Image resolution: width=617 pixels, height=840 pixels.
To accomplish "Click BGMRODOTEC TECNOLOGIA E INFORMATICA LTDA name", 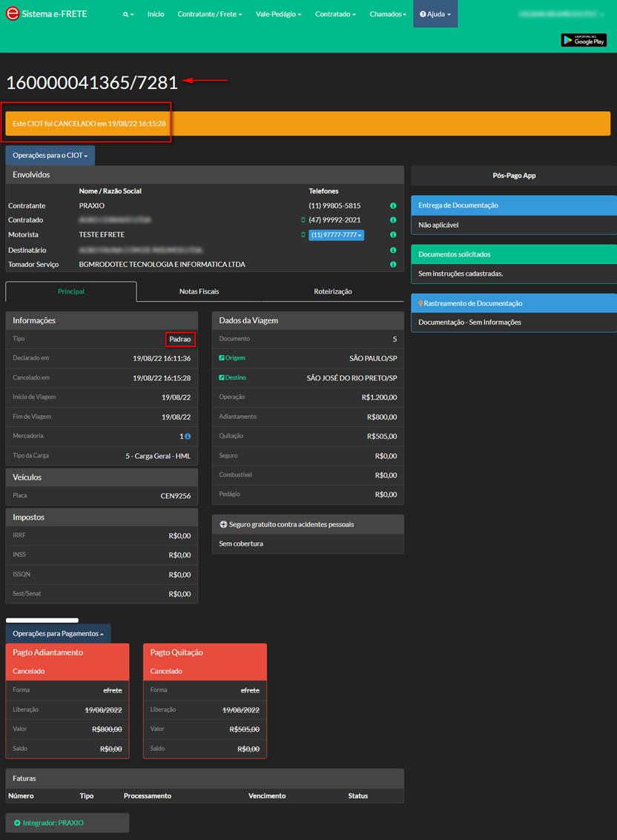I will pyautogui.click(x=162, y=265).
